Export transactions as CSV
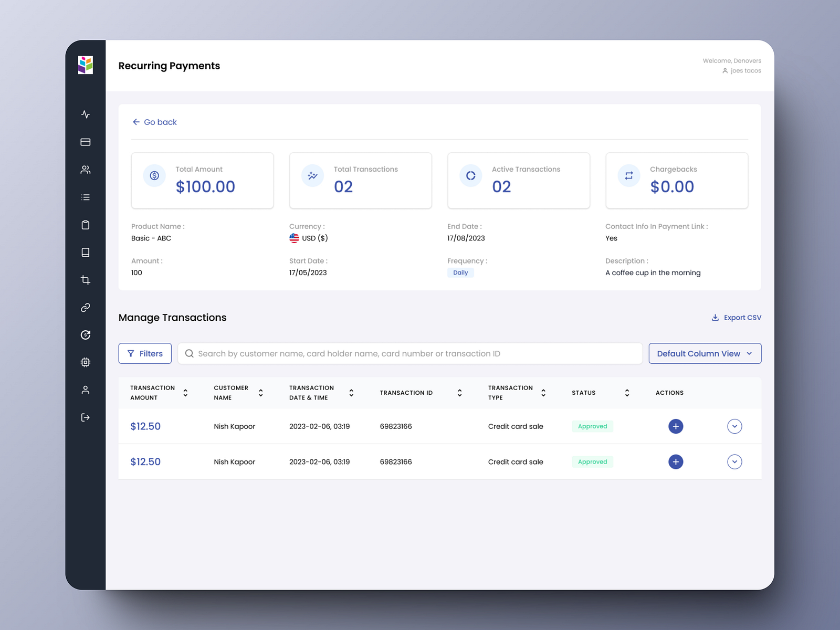 tap(736, 317)
